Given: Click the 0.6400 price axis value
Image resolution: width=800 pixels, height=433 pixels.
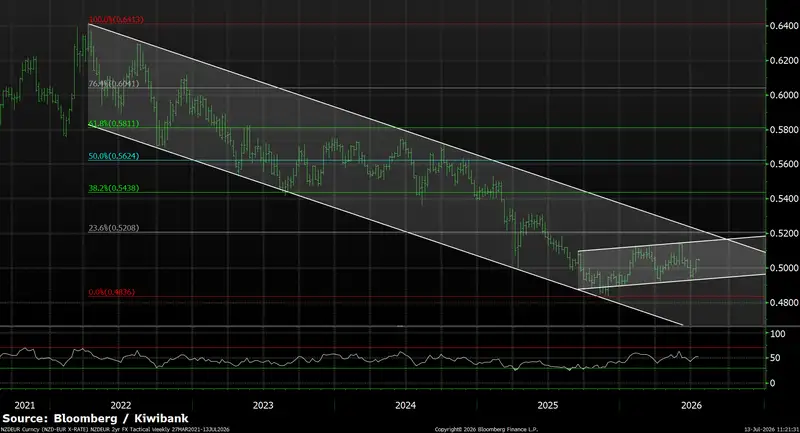Looking at the screenshot, I should (x=784, y=26).
